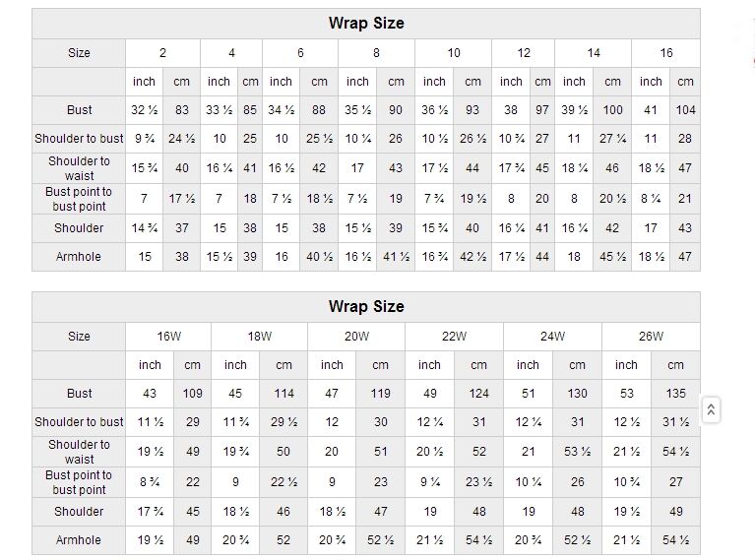Click the 124 cm bust measurement
Image resolution: width=755 pixels, height=560 pixels.
click(478, 393)
